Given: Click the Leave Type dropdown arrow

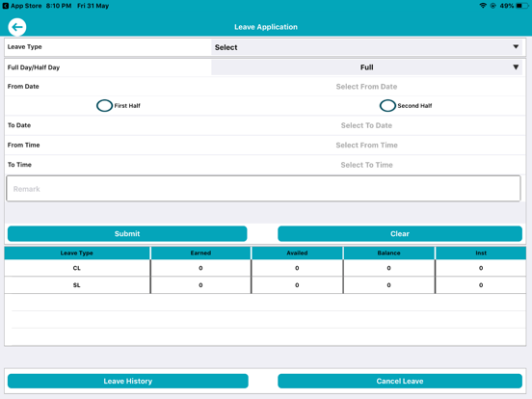Looking at the screenshot, I should (x=516, y=47).
